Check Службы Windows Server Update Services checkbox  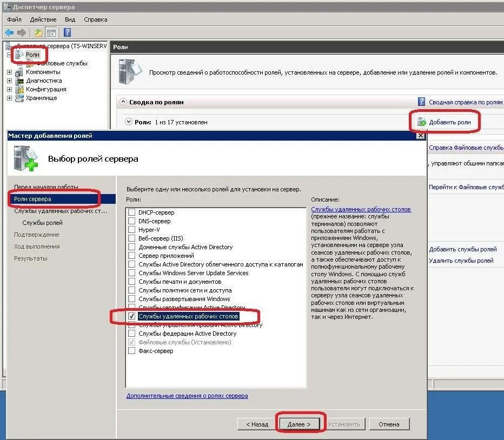pyautogui.click(x=131, y=273)
